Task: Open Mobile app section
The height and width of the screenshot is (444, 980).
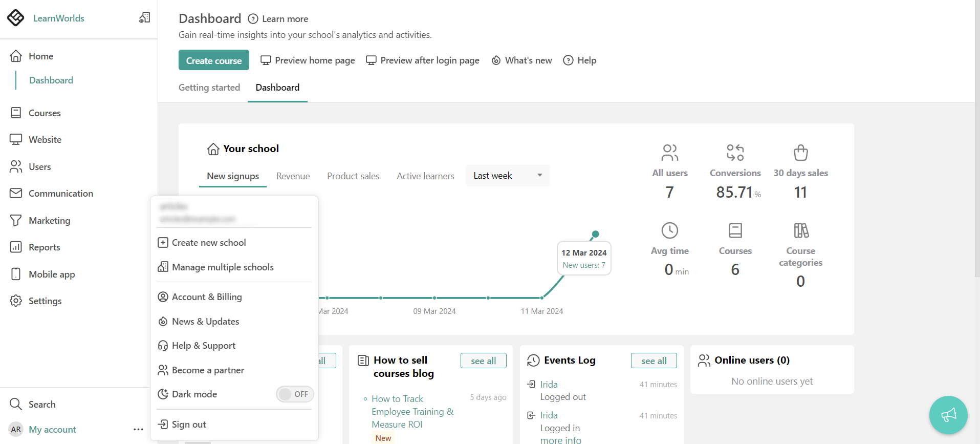Action: click(x=51, y=274)
